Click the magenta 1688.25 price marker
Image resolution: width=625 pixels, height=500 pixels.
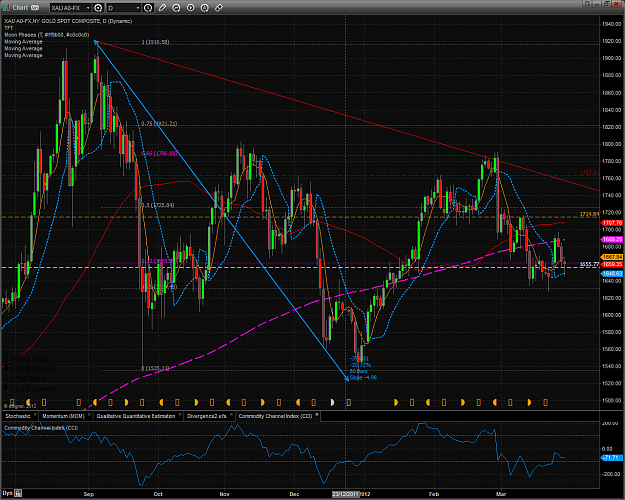[x=612, y=239]
